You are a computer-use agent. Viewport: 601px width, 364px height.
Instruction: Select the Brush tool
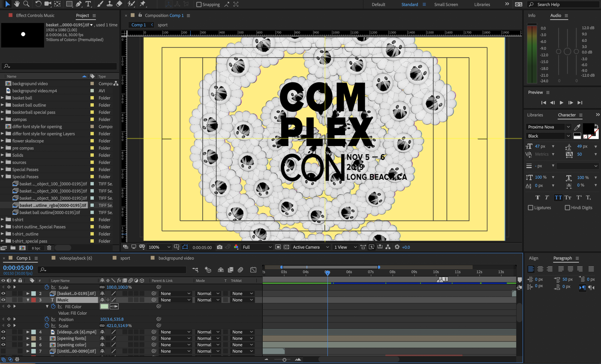[100, 4]
